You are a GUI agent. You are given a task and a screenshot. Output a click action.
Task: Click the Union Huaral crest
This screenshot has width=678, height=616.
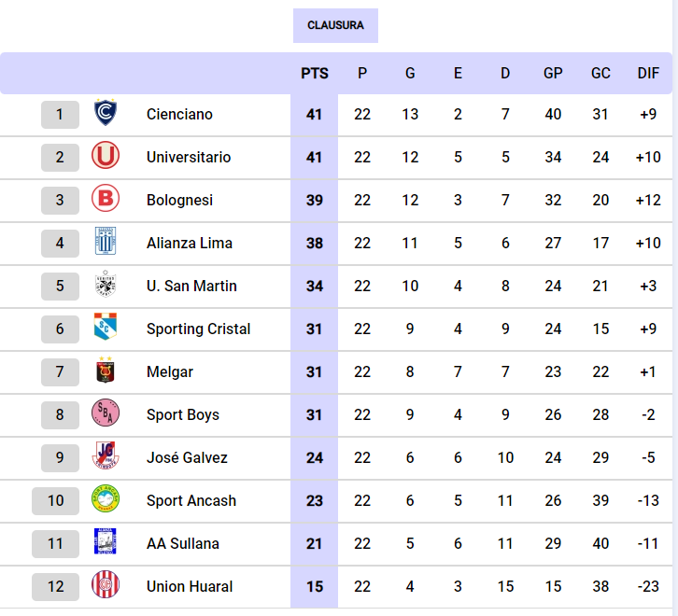(105, 586)
